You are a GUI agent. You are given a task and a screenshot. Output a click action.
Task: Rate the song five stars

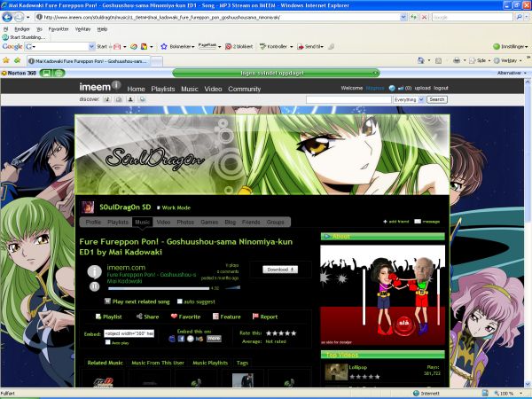point(293,333)
